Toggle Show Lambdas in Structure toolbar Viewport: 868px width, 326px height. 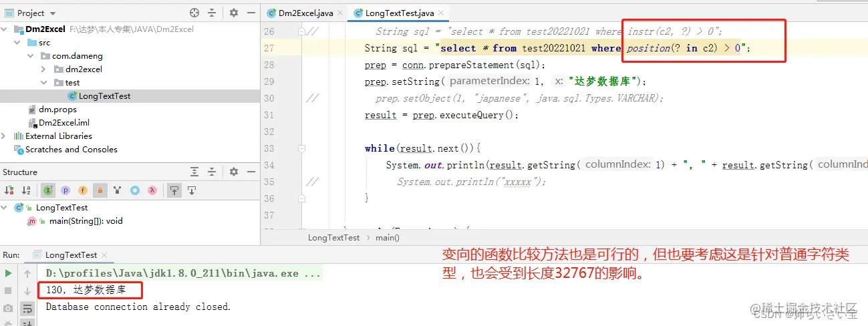152,190
